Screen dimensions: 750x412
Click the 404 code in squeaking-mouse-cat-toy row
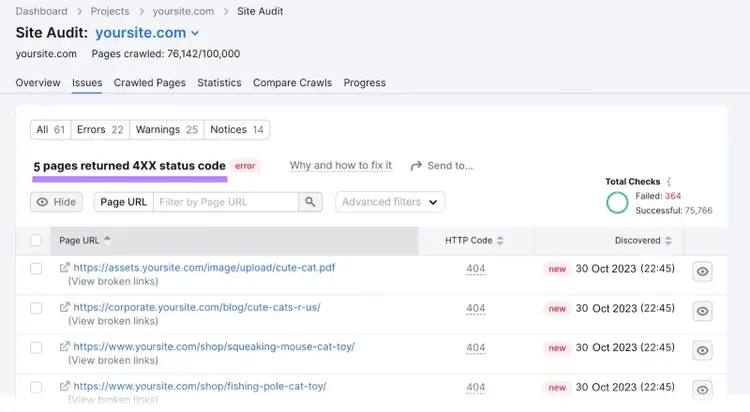click(475, 348)
